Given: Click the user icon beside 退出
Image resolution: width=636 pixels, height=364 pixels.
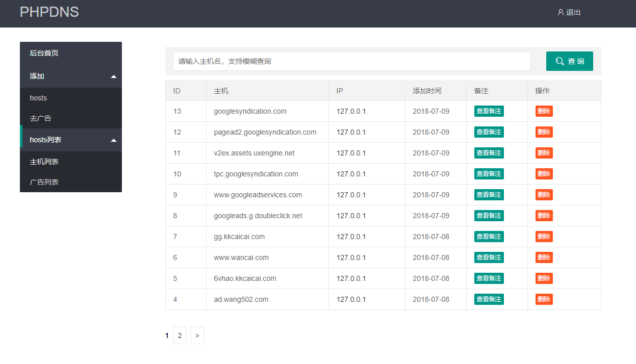Looking at the screenshot, I should (561, 12).
